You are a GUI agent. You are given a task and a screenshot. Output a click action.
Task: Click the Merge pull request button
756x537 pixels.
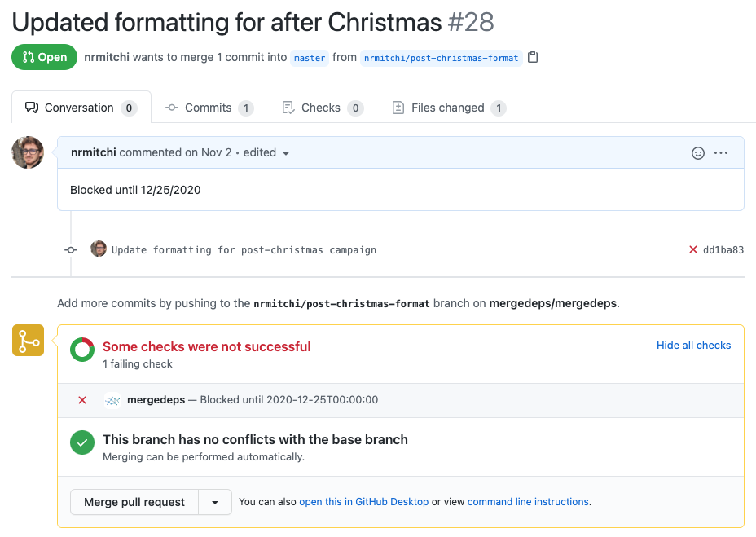pyautogui.click(x=134, y=502)
